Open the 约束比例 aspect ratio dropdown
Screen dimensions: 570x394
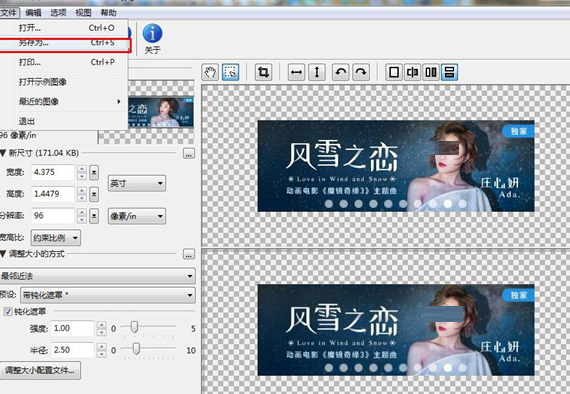tap(56, 238)
